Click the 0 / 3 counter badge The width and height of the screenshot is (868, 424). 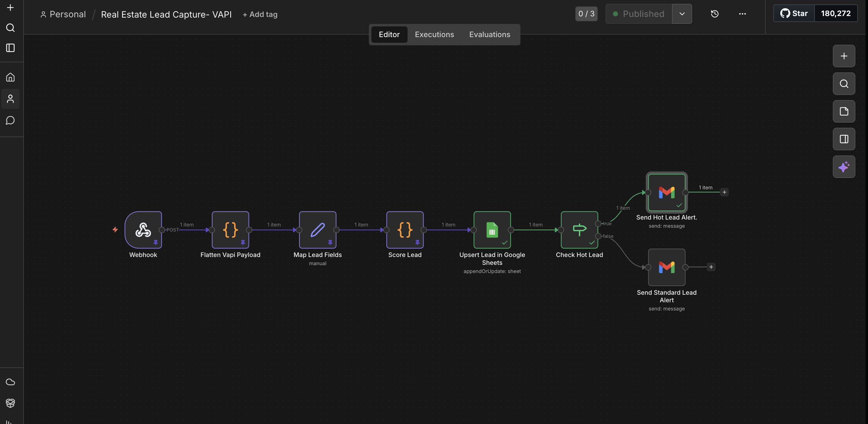pos(586,14)
